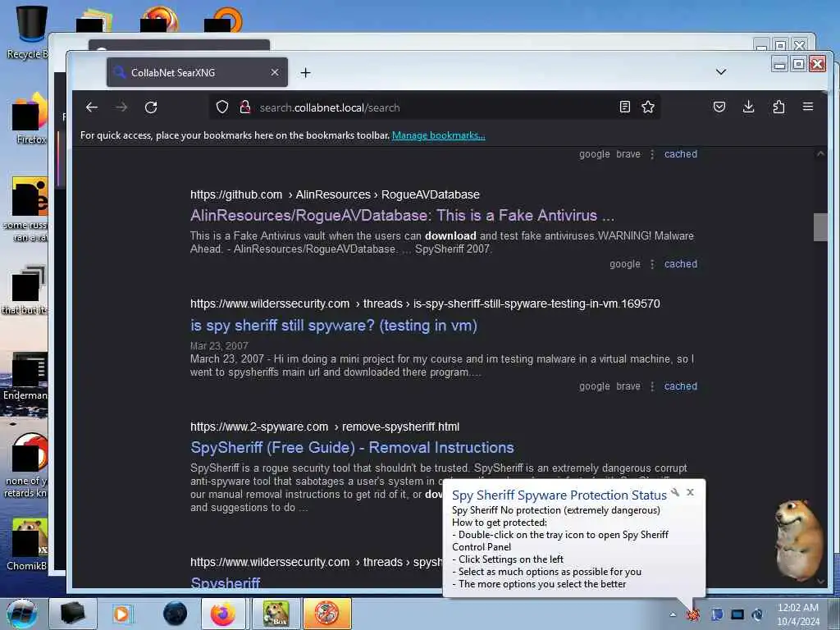Go back to the previous page
This screenshot has width=840, height=630.
click(x=92, y=107)
